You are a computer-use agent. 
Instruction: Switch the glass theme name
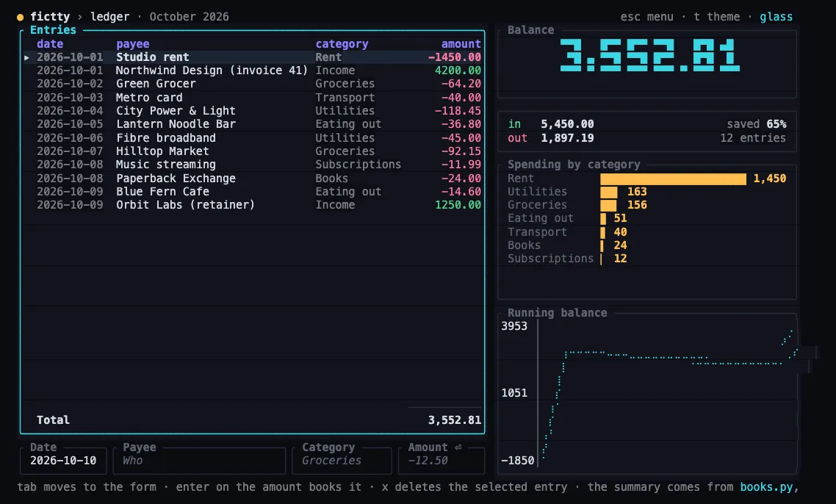pyautogui.click(x=776, y=17)
